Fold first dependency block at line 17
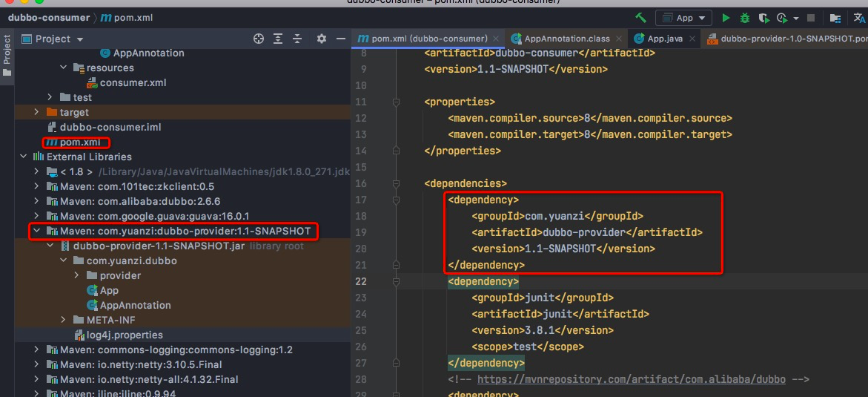The image size is (868, 397). pos(396,200)
